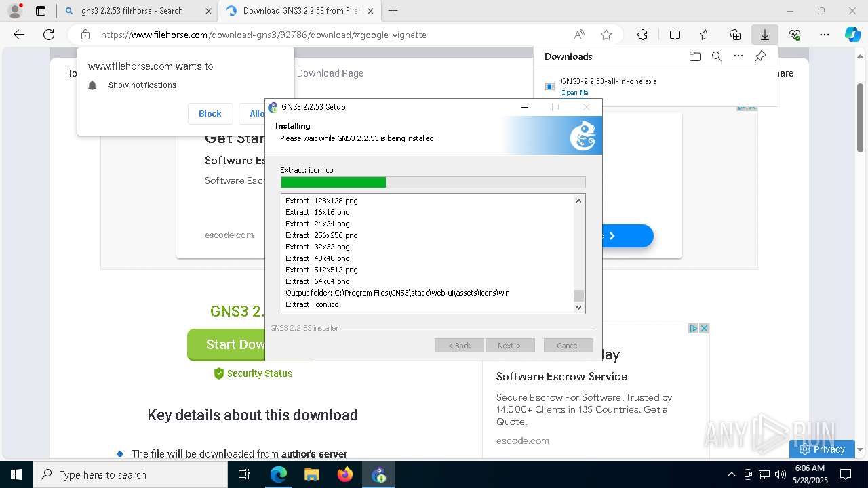This screenshot has height=488, width=868.
Task: Search downloads with magnifier icon
Action: tap(716, 56)
